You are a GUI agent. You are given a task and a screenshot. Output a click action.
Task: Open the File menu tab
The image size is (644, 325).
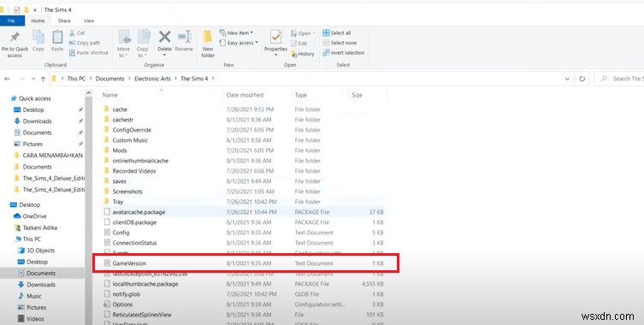tap(12, 21)
